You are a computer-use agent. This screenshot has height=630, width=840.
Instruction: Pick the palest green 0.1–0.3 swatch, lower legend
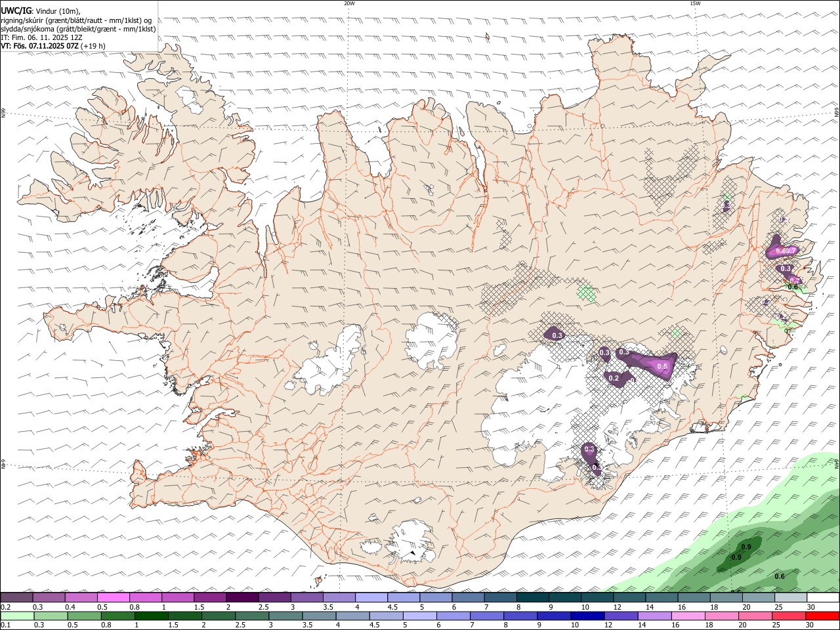tap(16, 616)
